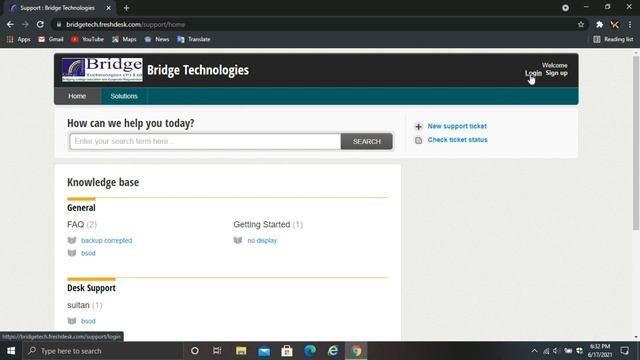Switch to the Solutions tab
The height and width of the screenshot is (360, 640).
point(124,96)
